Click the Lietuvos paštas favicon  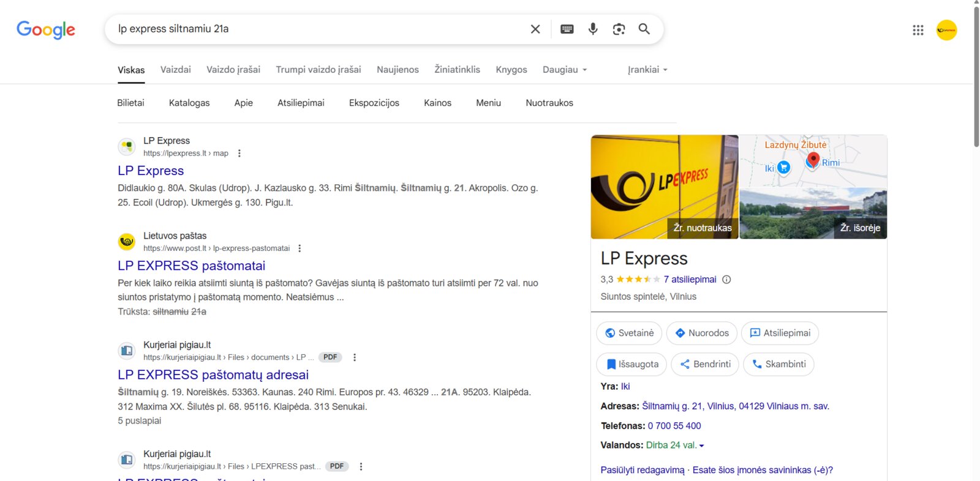click(127, 242)
